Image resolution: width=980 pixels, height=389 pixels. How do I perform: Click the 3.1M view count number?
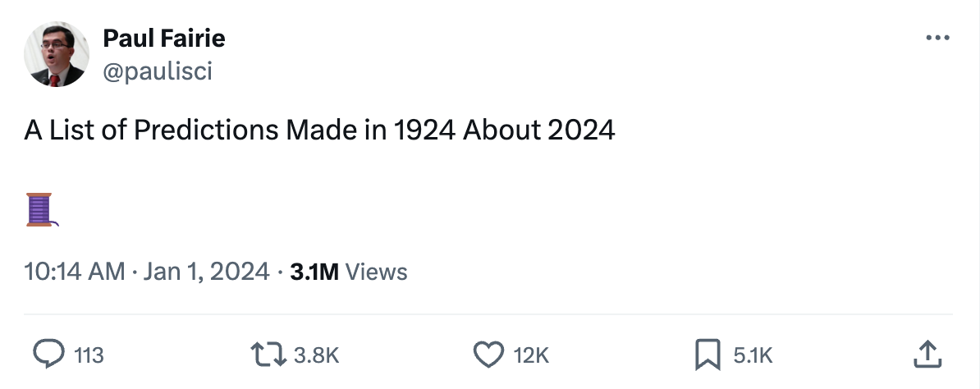pos(314,271)
